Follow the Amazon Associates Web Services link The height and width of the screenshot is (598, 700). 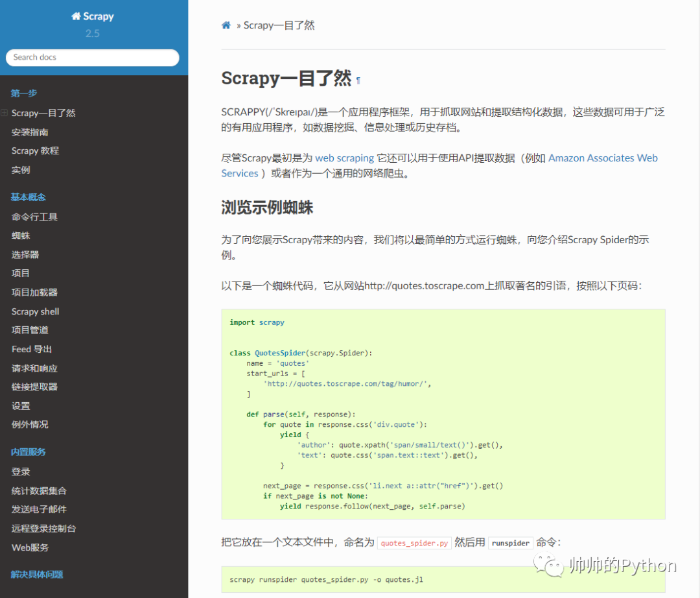tap(603, 158)
